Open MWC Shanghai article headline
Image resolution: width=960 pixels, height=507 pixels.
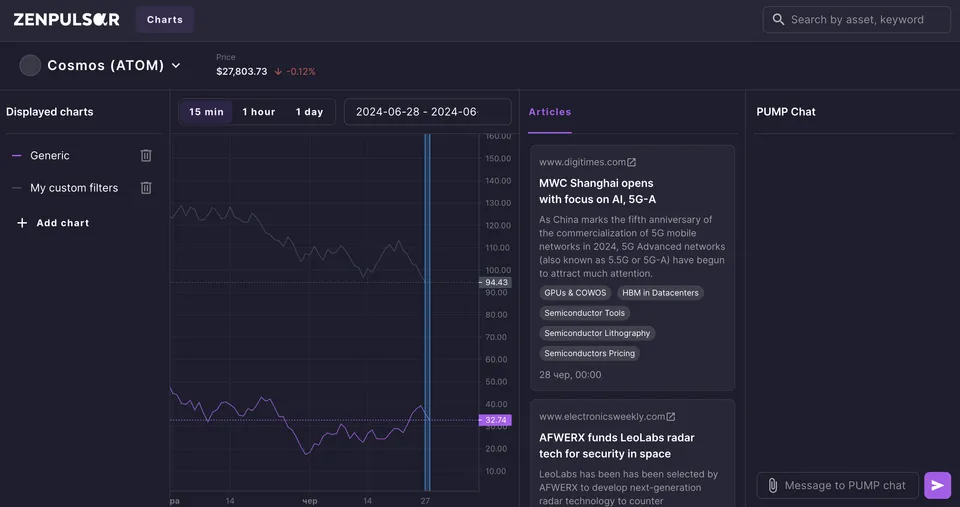point(598,191)
